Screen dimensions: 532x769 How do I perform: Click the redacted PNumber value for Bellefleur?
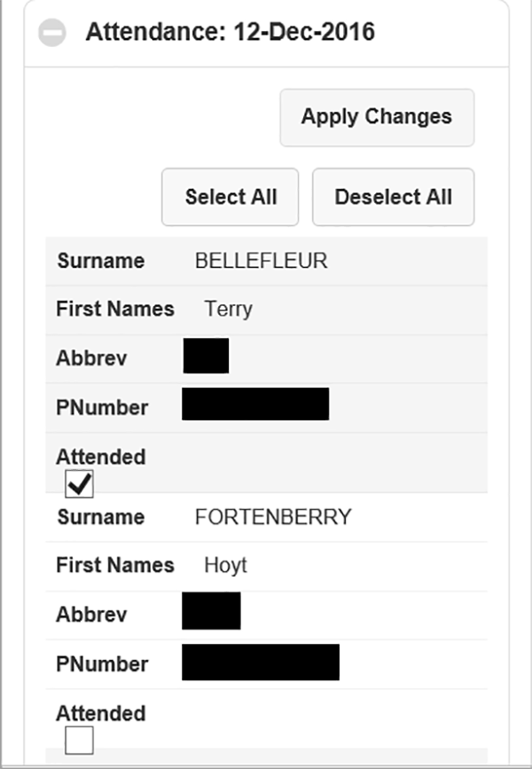[x=255, y=404]
